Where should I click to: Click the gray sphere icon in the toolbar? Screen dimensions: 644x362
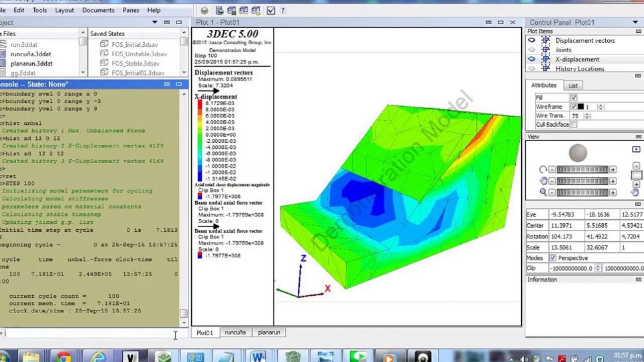click(204, 11)
